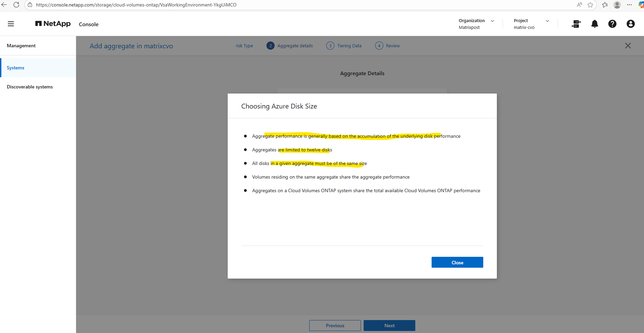The width and height of the screenshot is (644, 333).
Task: Go to the Disk Type step
Action: pyautogui.click(x=245, y=46)
